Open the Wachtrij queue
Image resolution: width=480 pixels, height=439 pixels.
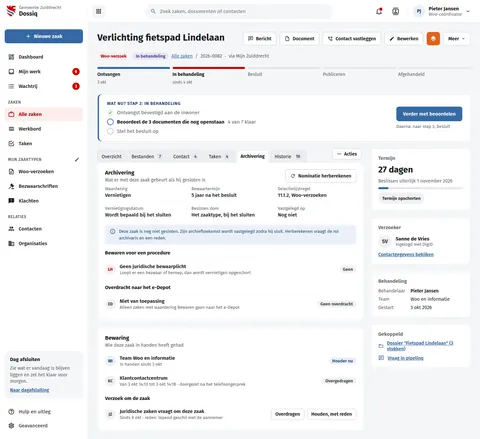(x=44, y=86)
